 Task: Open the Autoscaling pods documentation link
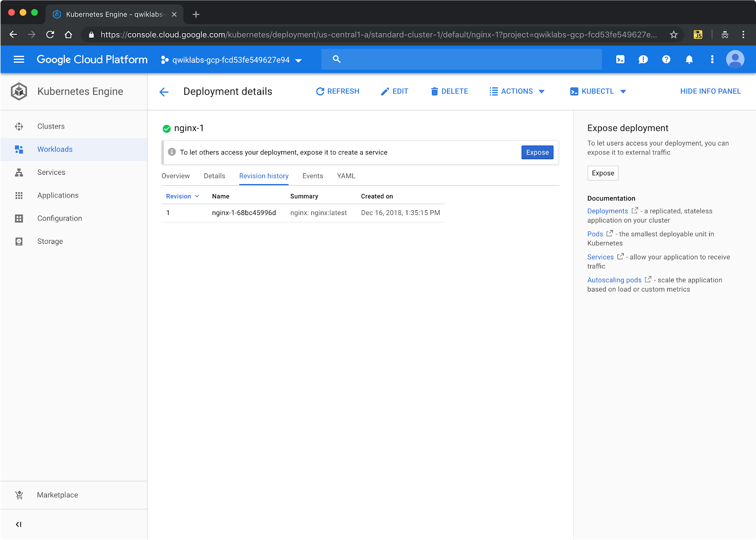(614, 280)
